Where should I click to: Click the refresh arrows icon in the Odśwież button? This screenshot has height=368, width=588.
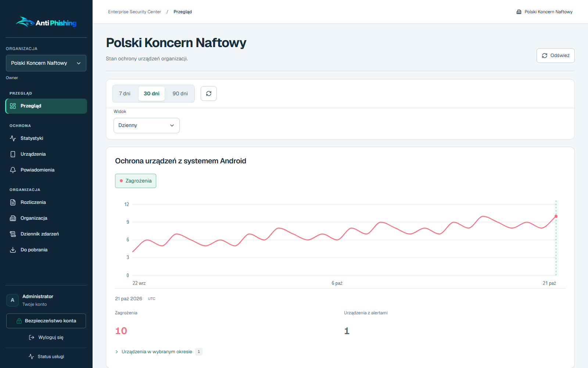pos(545,56)
